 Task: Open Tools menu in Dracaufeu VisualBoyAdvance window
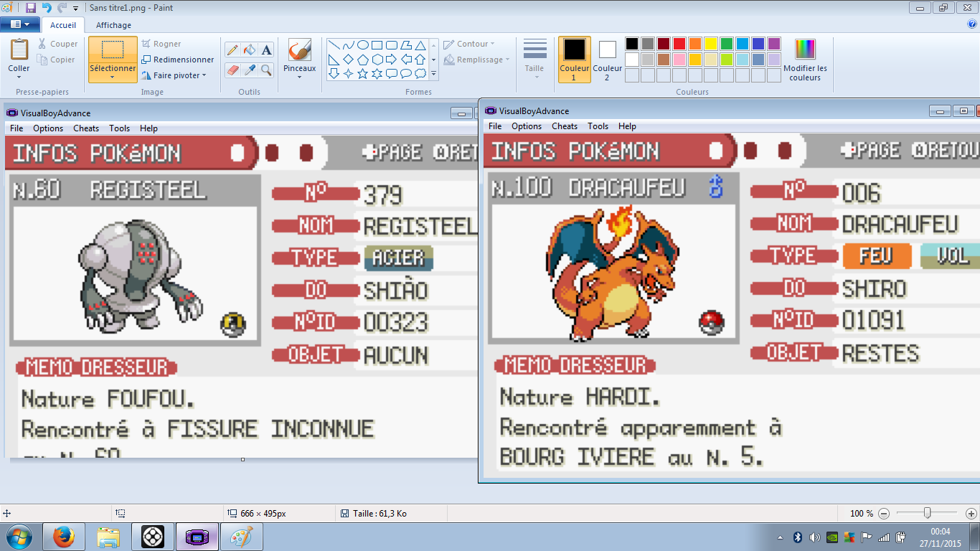tap(598, 126)
